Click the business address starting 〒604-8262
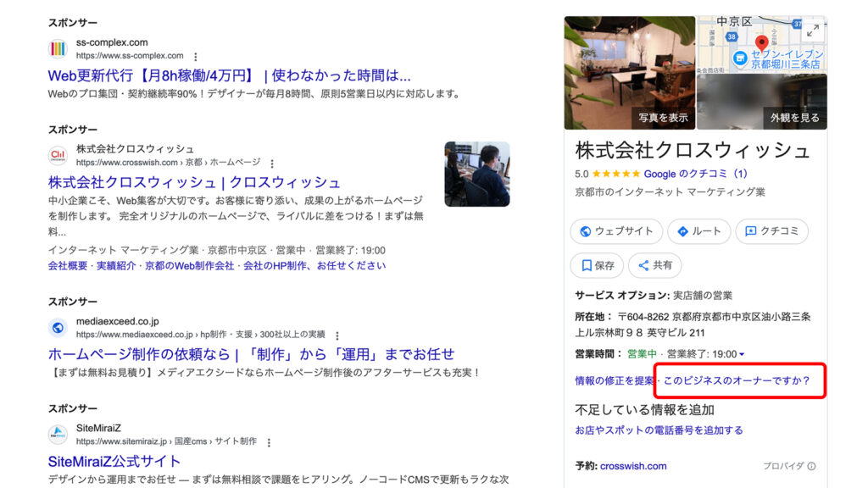Viewport: 868px width, 488px height. pyautogui.click(x=693, y=324)
